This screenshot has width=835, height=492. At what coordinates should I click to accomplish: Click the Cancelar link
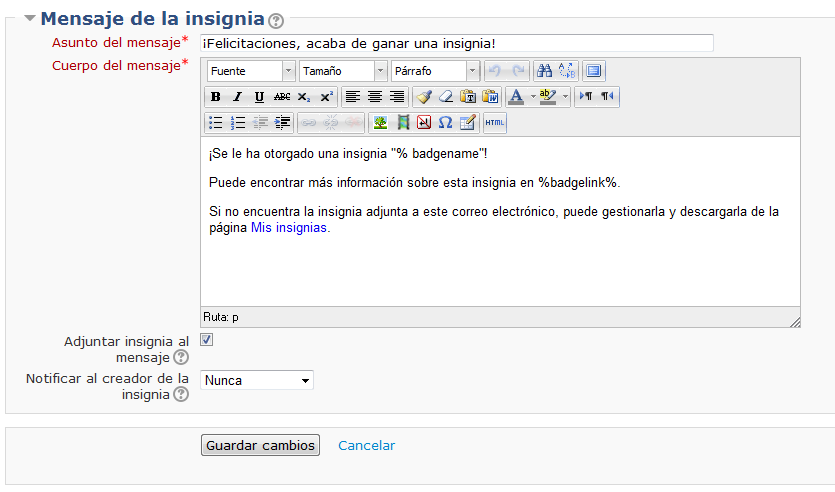366,445
